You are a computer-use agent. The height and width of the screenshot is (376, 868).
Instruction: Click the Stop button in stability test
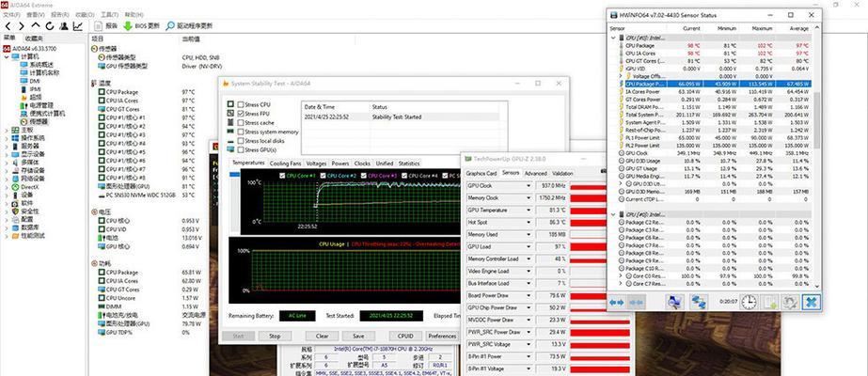click(275, 337)
